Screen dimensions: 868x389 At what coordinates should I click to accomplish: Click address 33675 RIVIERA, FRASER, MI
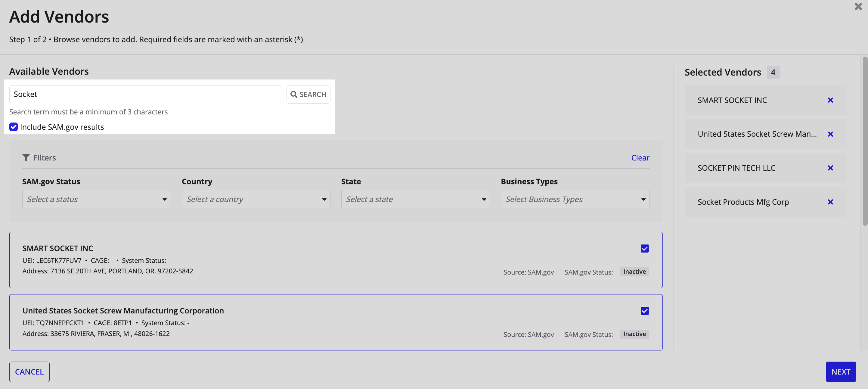96,334
